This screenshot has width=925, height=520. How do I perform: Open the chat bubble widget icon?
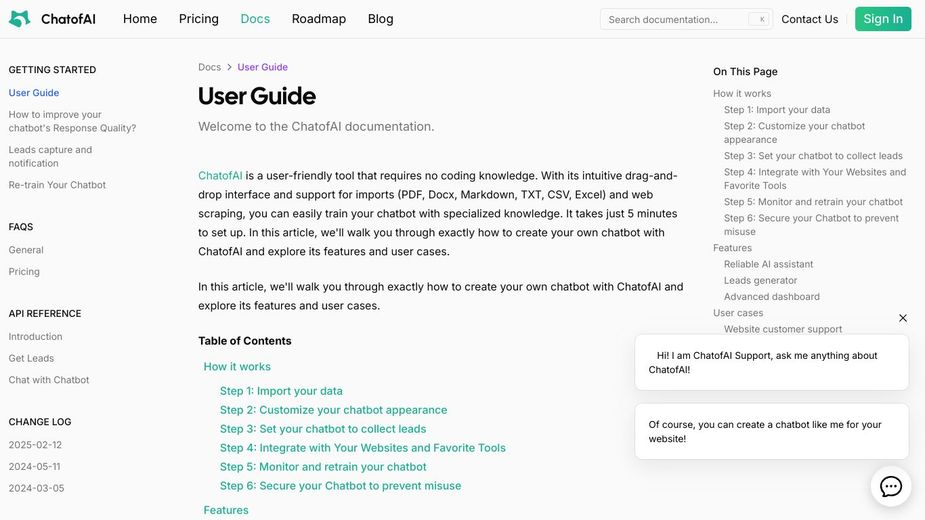point(891,486)
